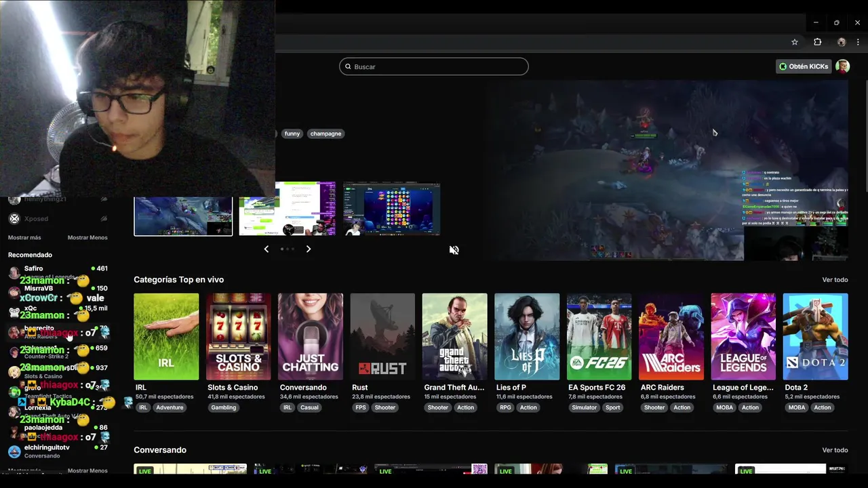Click the Casual tag under Conversando

[310, 407]
